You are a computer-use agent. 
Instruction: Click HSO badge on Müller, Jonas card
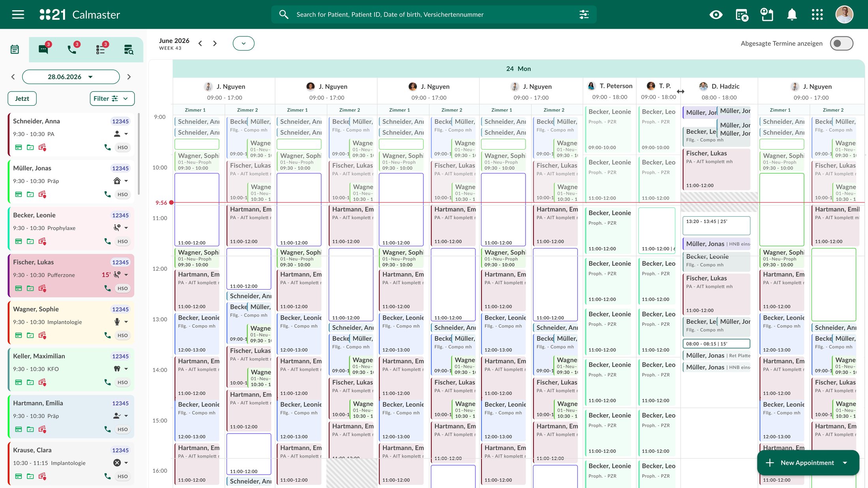coord(123,194)
